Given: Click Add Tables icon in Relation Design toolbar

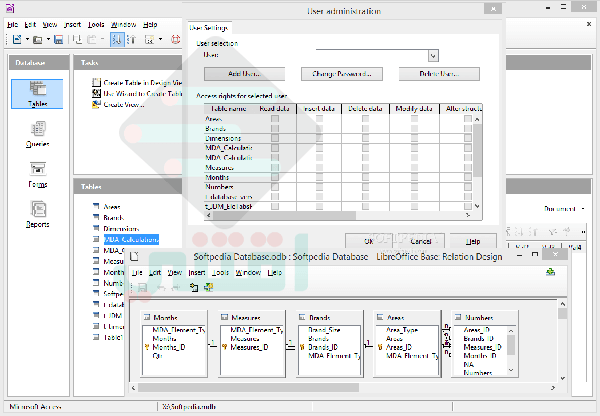Looking at the screenshot, I should pyautogui.click(x=194, y=287).
